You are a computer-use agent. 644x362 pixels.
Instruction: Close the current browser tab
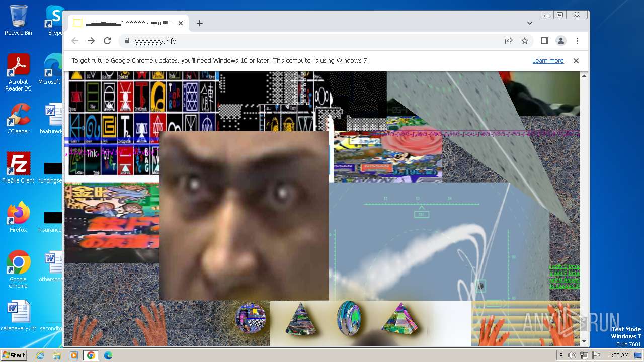pyautogui.click(x=181, y=23)
